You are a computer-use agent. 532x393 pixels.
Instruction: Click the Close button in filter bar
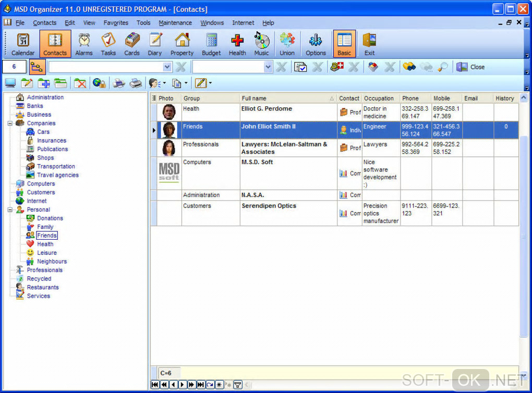click(x=470, y=67)
